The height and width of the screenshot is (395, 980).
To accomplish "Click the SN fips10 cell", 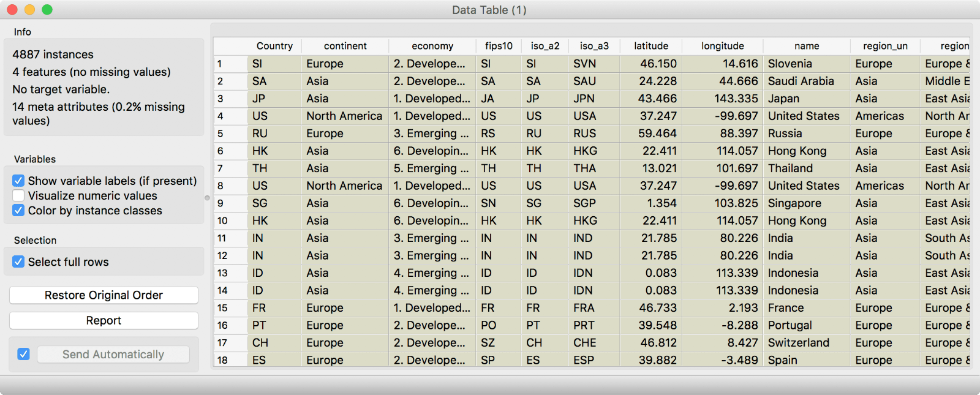I will pos(499,203).
